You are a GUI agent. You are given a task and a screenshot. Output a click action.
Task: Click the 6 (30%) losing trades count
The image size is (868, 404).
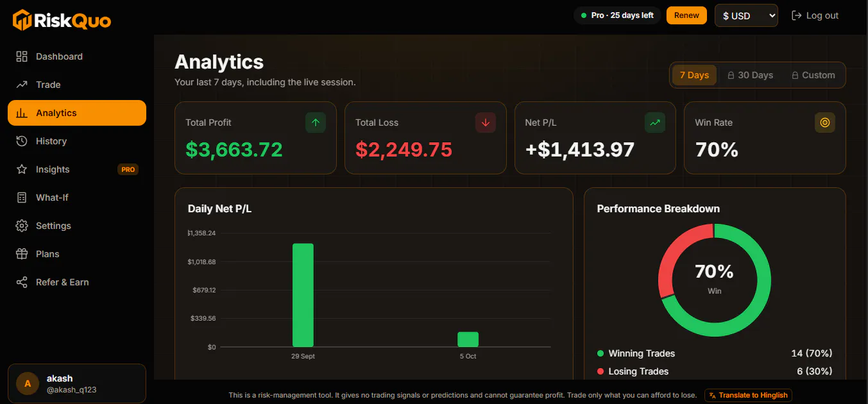click(x=814, y=371)
